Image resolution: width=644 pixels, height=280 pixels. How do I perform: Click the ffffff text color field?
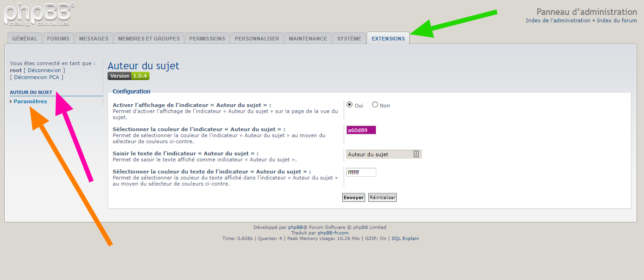361,173
